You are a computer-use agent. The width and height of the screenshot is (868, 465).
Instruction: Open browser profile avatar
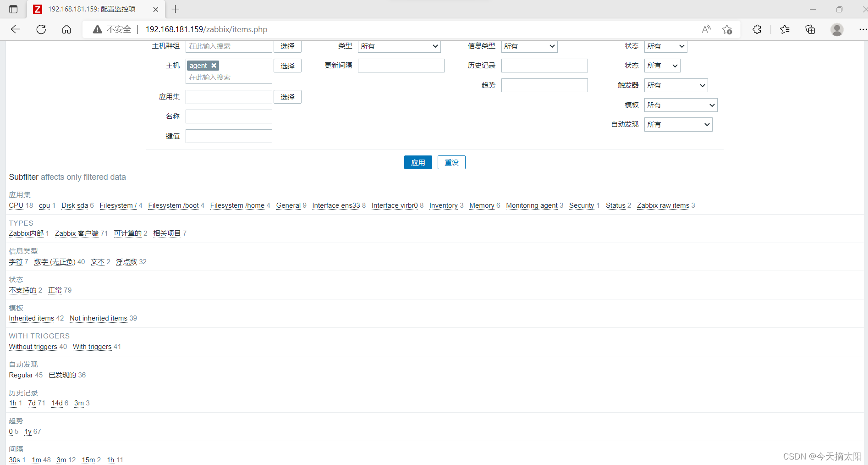[837, 29]
